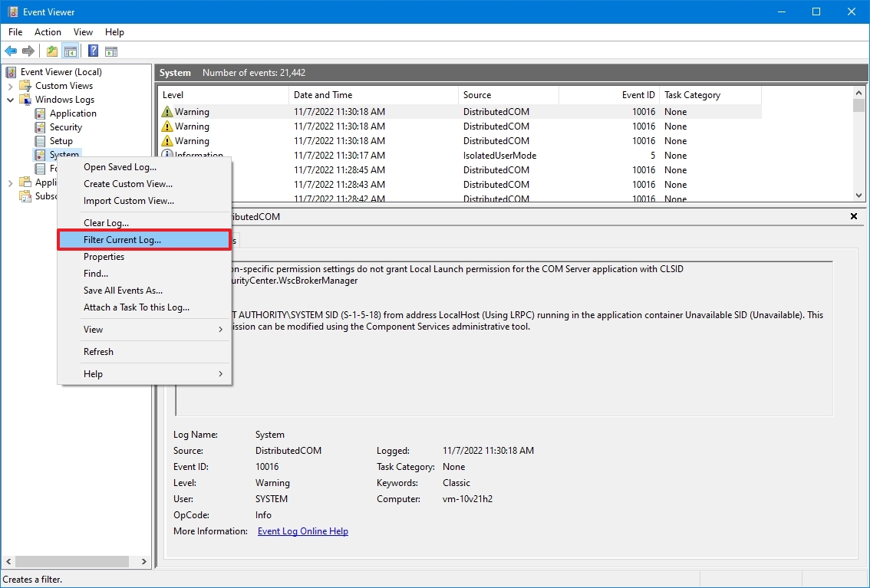Expand the Custom Views tree node

[x=11, y=86]
